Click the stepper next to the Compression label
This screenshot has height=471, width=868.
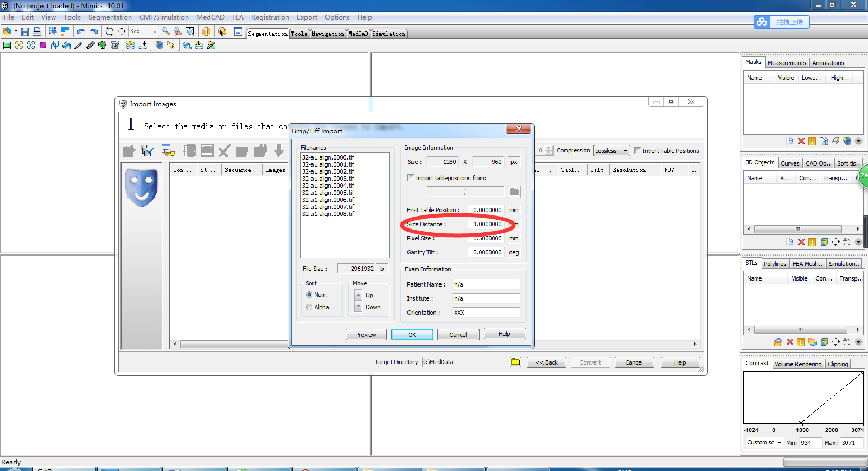[x=549, y=150]
